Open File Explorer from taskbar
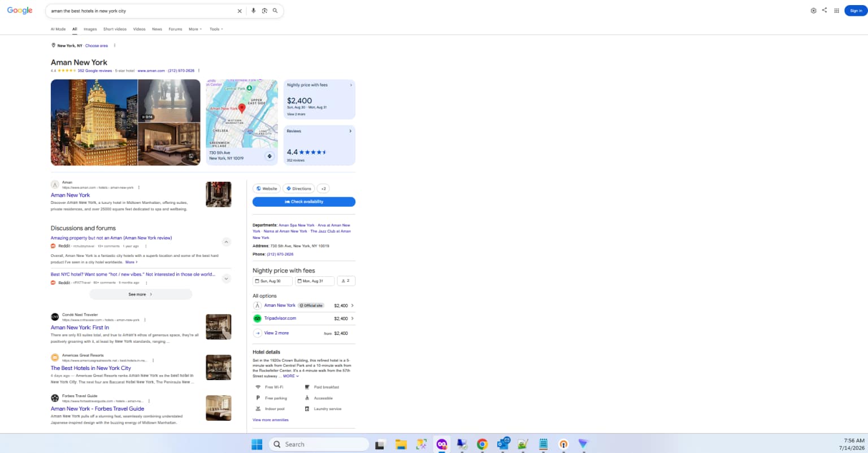The image size is (868, 453). click(x=401, y=445)
